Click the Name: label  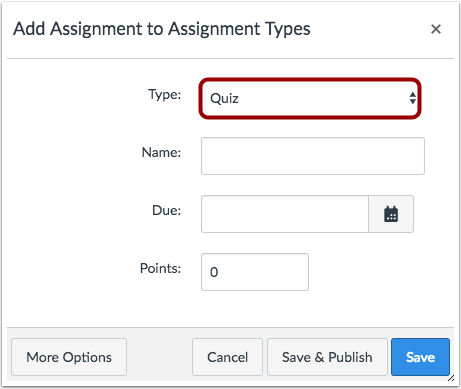click(x=161, y=152)
